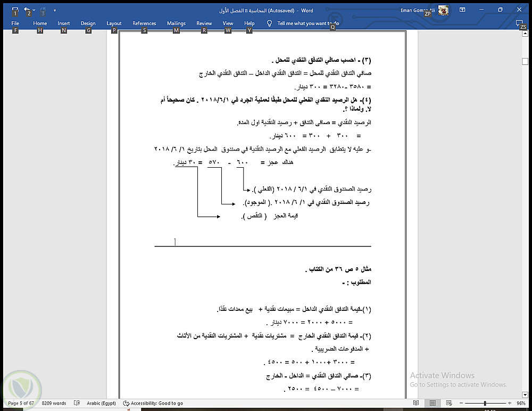Click the bracketed النقص label by the arrow
The image size is (532, 411).
click(254, 216)
